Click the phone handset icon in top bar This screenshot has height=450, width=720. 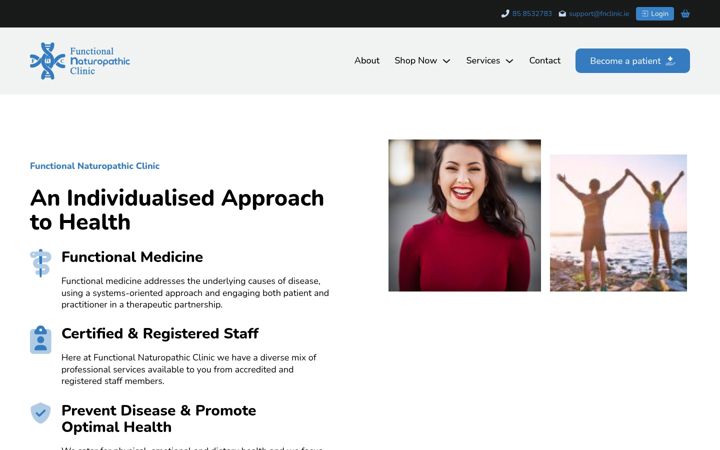(x=505, y=14)
